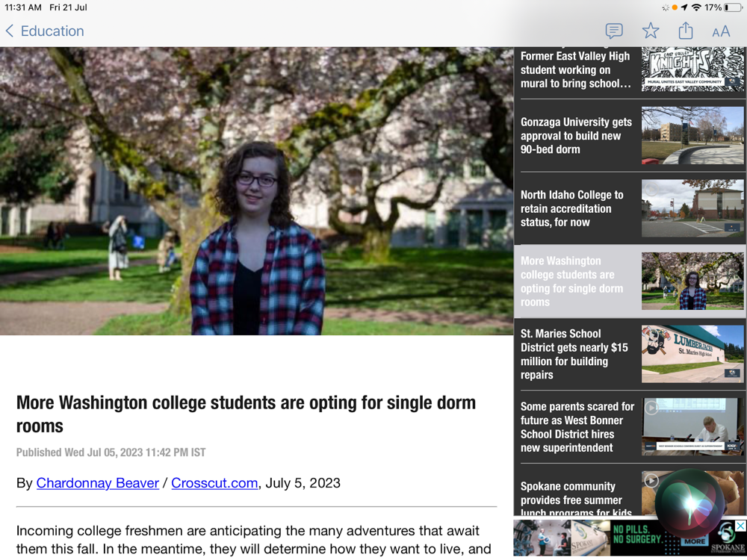Tap the Siri orb
747x560 pixels.
(690, 504)
